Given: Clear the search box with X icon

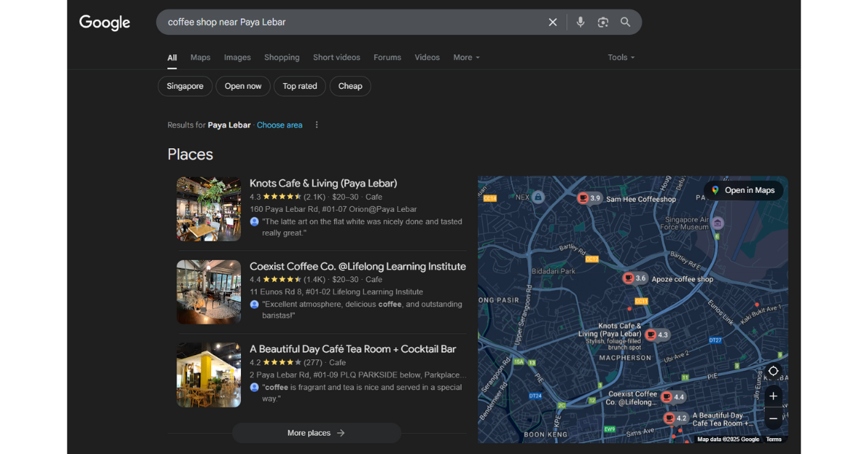Looking at the screenshot, I should 553,22.
